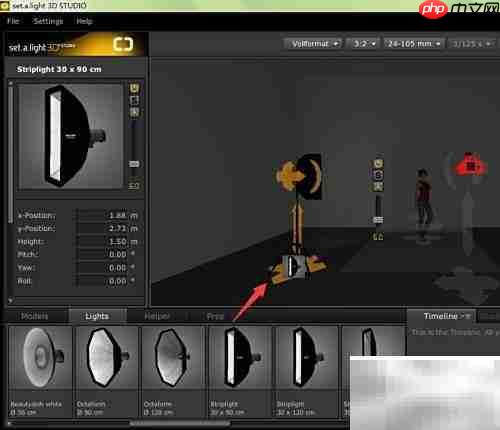Click the library scrollbar left arrow
Image resolution: width=500 pixels, height=430 pixels.
coord(10,423)
